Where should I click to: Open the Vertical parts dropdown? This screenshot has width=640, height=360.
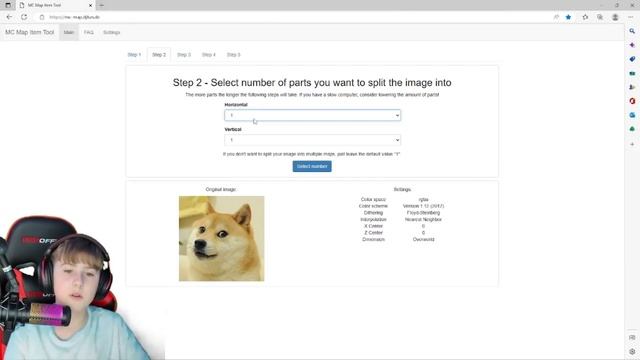[x=312, y=140]
